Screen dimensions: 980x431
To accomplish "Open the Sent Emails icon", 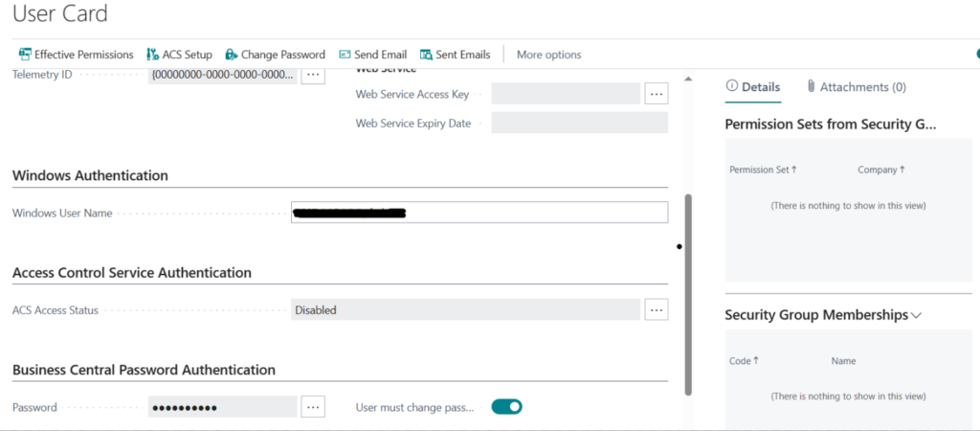I will coord(426,55).
